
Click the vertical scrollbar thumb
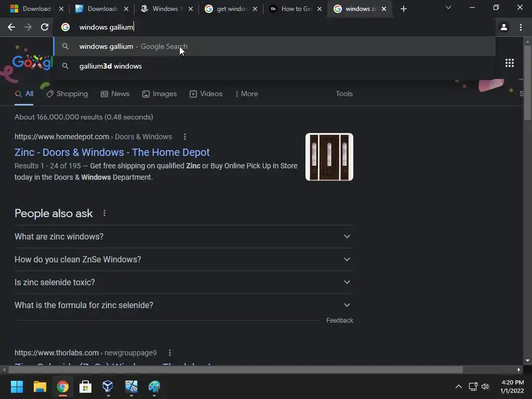pos(527,83)
